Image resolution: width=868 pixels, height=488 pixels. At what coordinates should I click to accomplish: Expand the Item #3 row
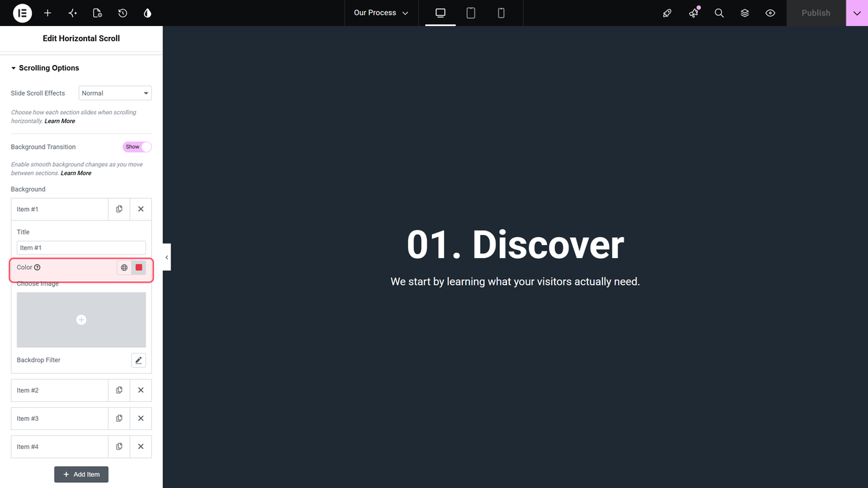[x=59, y=419]
